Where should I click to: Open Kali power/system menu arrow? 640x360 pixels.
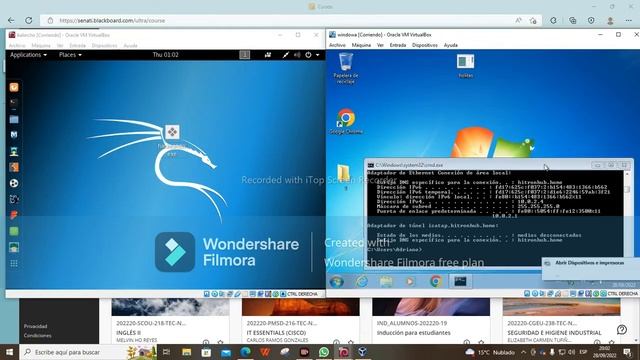click(318, 55)
